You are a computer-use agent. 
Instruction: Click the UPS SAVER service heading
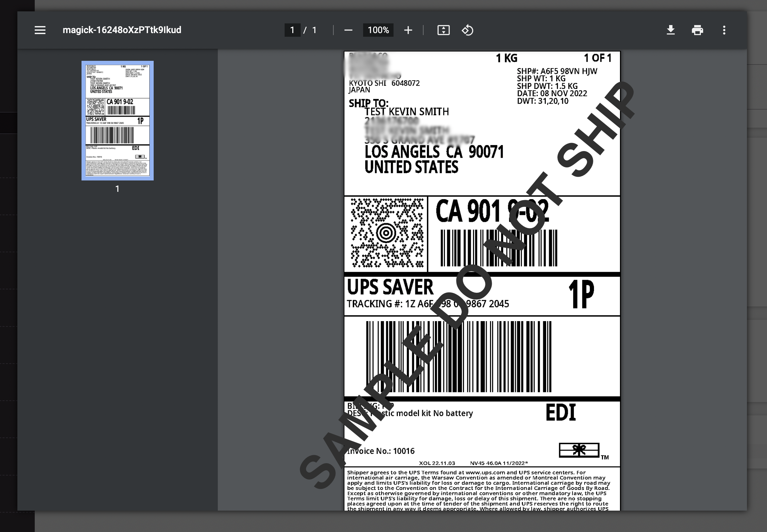click(x=390, y=287)
